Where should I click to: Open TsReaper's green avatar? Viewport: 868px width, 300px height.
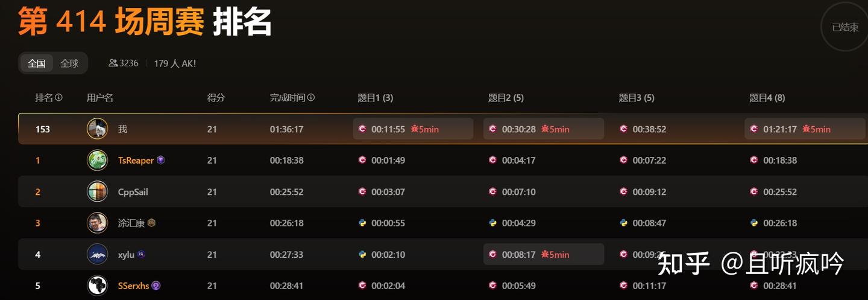click(x=98, y=160)
